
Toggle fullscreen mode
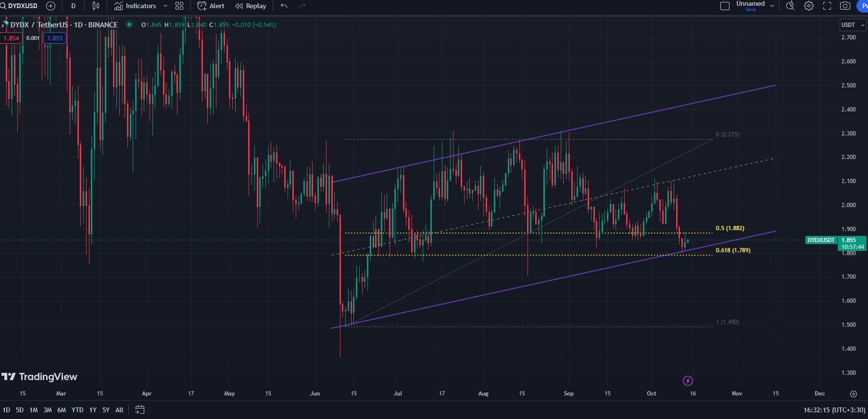[827, 6]
